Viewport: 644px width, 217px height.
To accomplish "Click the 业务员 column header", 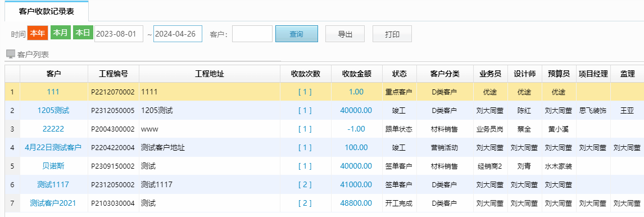I will coord(491,74).
